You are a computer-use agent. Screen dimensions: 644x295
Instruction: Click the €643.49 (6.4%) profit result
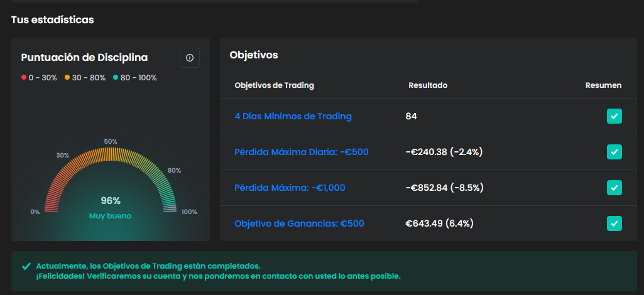pyautogui.click(x=439, y=223)
